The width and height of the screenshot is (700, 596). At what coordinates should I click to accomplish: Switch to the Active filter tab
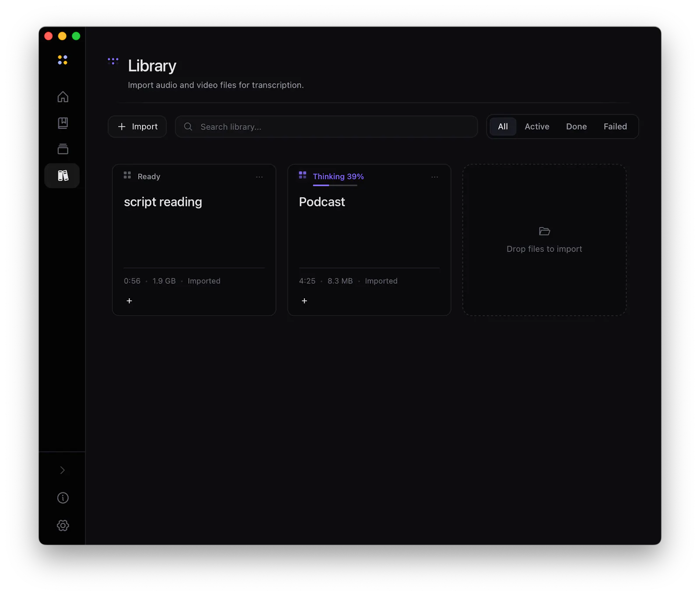pos(537,127)
